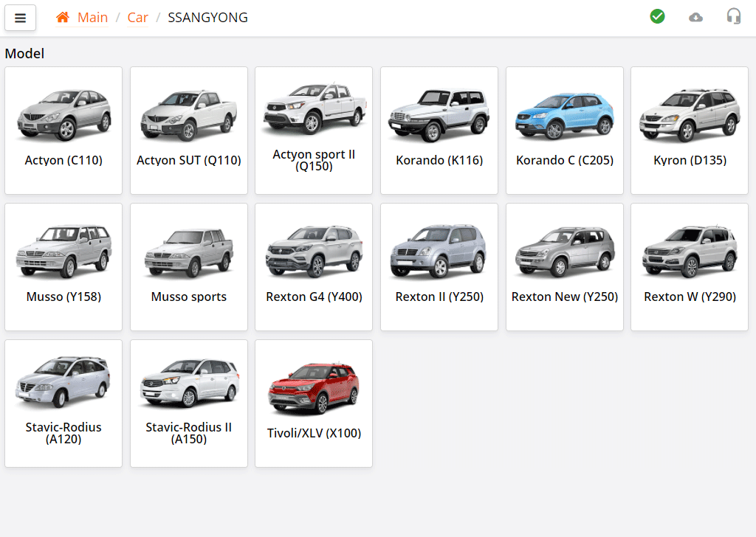Open the hamburger navigation menu

click(20, 17)
